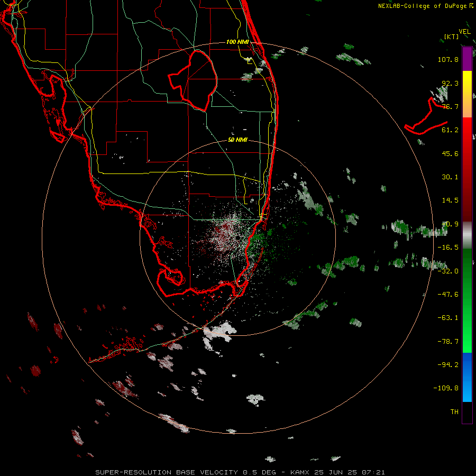Viewport: 476px width, 476px height.
Task: Click the Grand Bahama island outline
Action: pyautogui.click(x=426, y=116)
